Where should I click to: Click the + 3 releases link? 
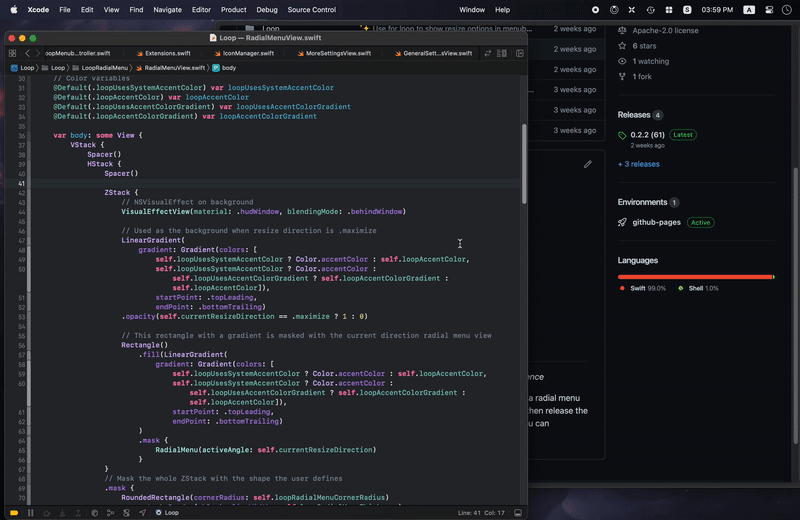638,164
